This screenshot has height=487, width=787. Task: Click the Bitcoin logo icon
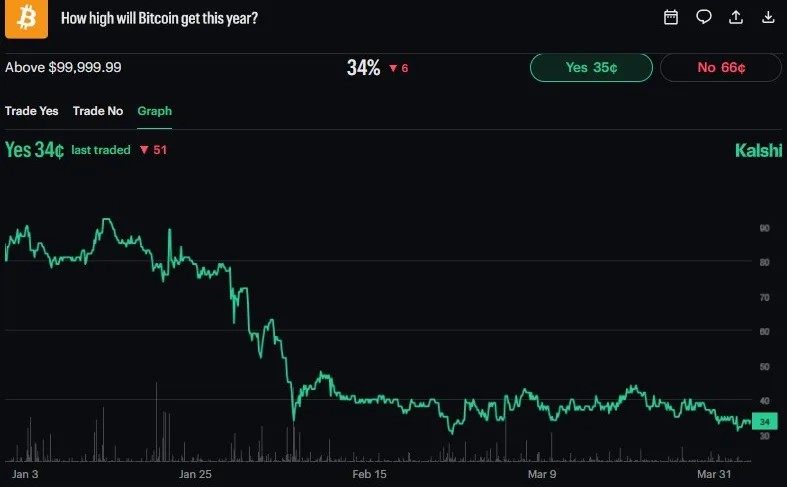(x=26, y=18)
